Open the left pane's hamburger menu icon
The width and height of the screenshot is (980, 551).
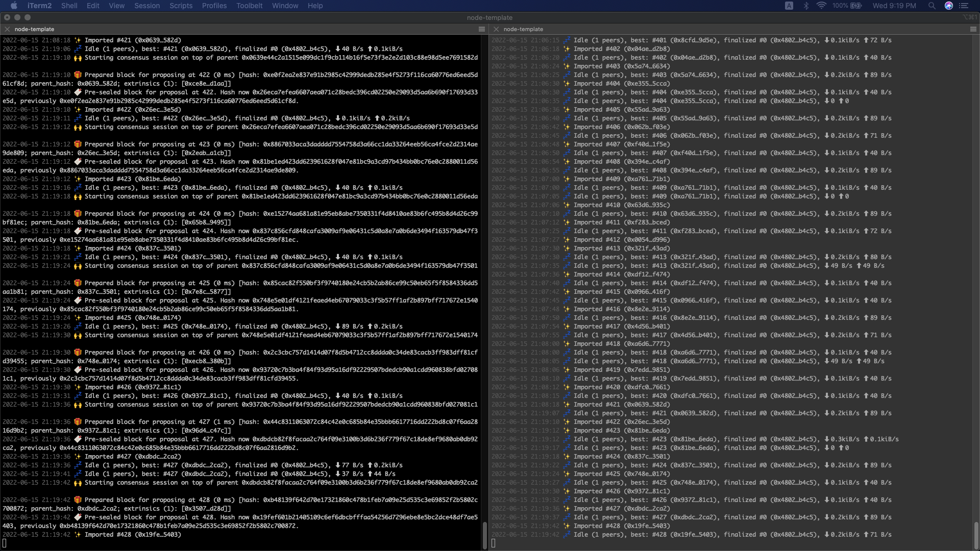[x=481, y=29]
